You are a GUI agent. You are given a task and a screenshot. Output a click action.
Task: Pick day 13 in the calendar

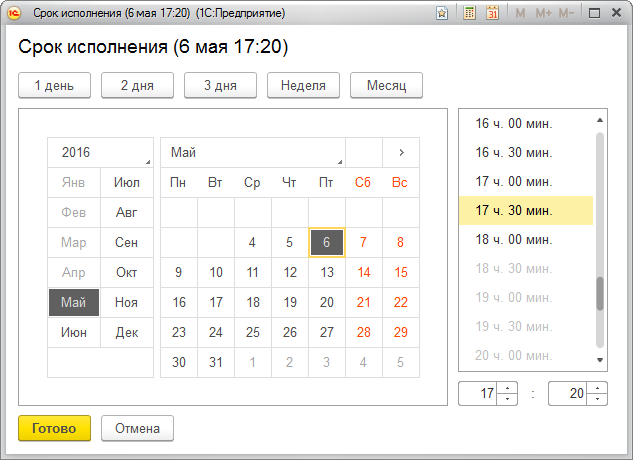point(326,272)
